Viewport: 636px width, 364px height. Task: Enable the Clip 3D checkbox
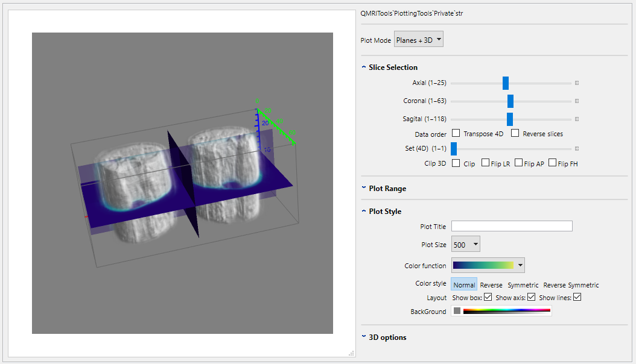pyautogui.click(x=456, y=163)
